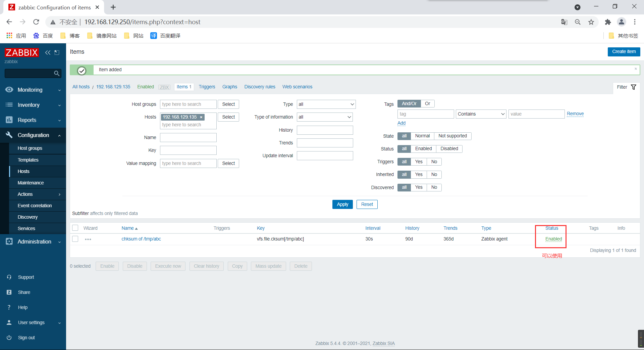Open Host groups in Configuration menu
The width and height of the screenshot is (644, 350).
[x=37, y=148]
